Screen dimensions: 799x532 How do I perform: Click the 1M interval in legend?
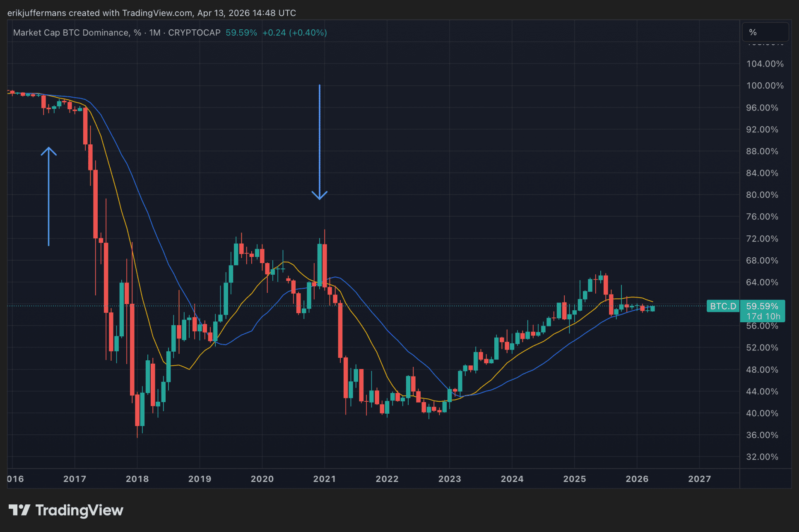[155, 33]
